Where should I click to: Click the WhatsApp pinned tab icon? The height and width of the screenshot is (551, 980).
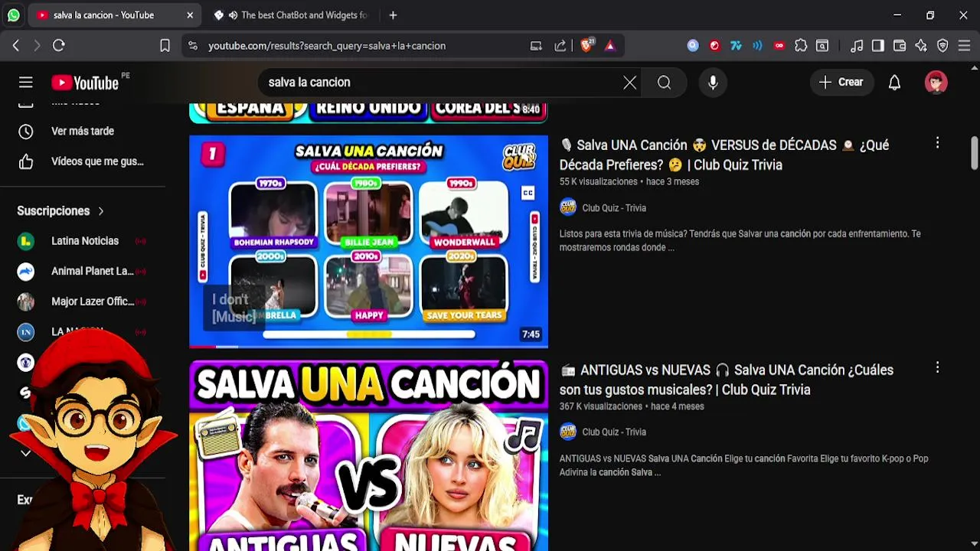(x=14, y=15)
